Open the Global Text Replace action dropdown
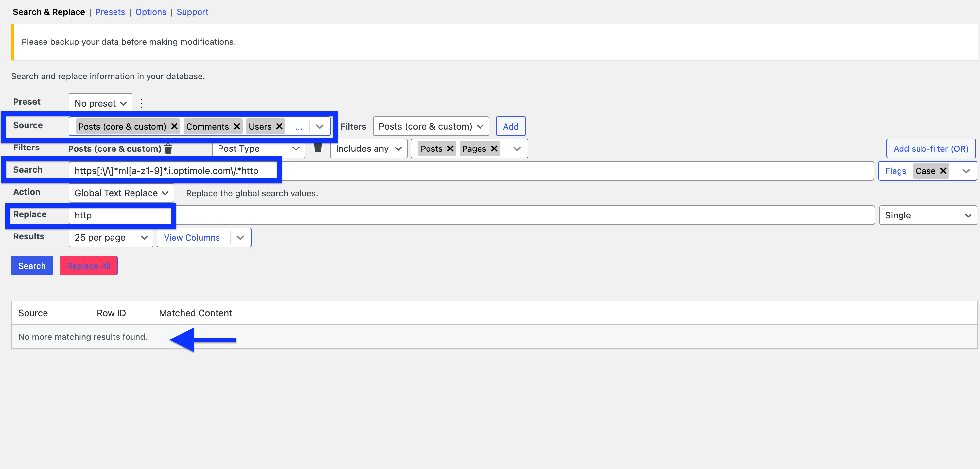This screenshot has height=469, width=980. tap(121, 193)
